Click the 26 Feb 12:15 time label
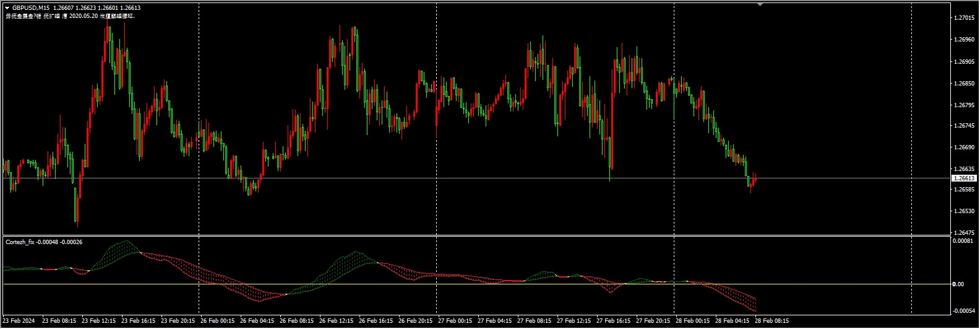 click(x=336, y=322)
